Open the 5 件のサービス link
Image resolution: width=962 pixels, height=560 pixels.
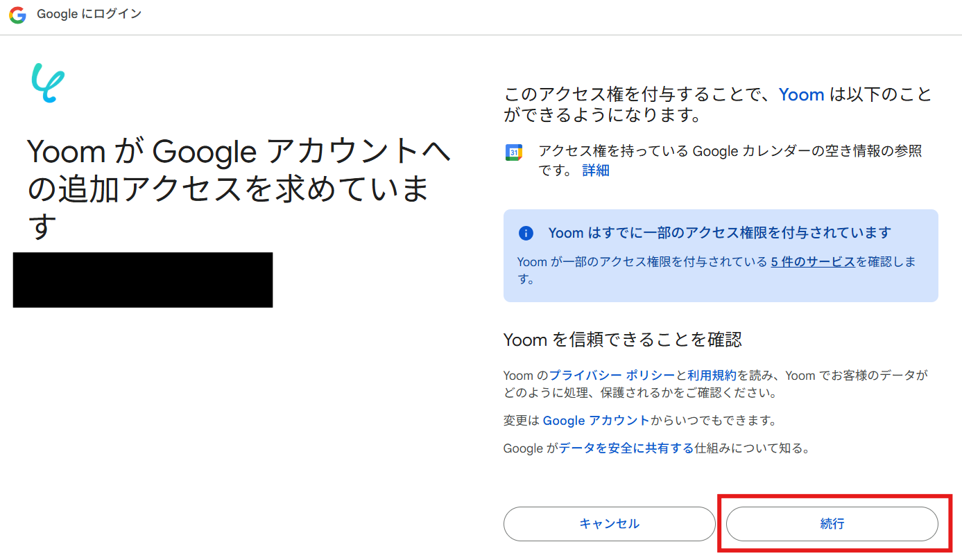pos(812,262)
